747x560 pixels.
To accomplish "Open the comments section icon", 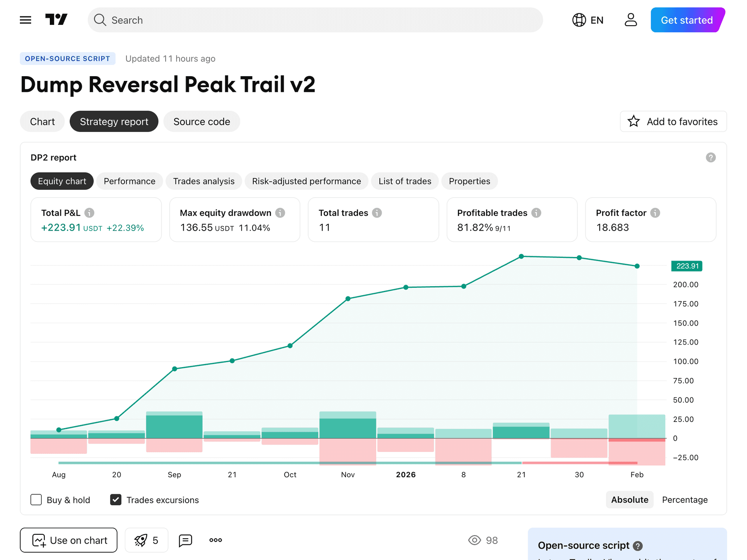I will click(x=185, y=540).
